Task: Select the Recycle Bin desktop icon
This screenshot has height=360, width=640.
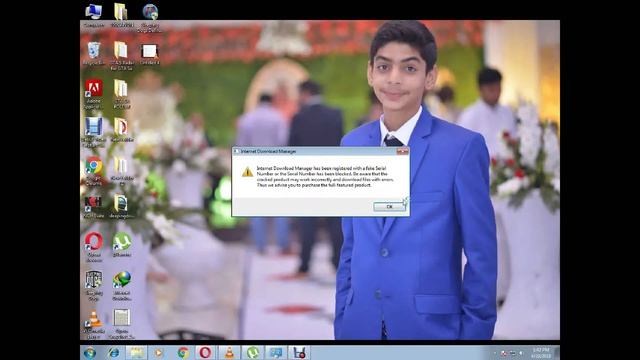Action: [x=93, y=53]
